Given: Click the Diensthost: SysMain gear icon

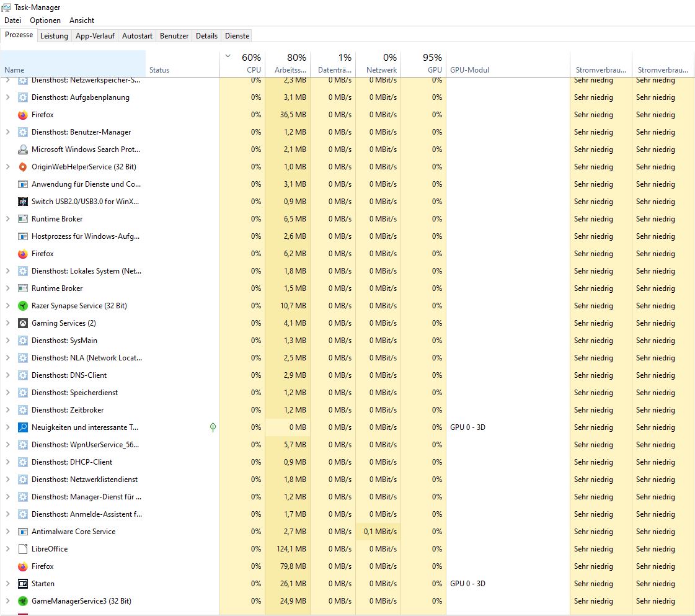Looking at the screenshot, I should coord(22,341).
